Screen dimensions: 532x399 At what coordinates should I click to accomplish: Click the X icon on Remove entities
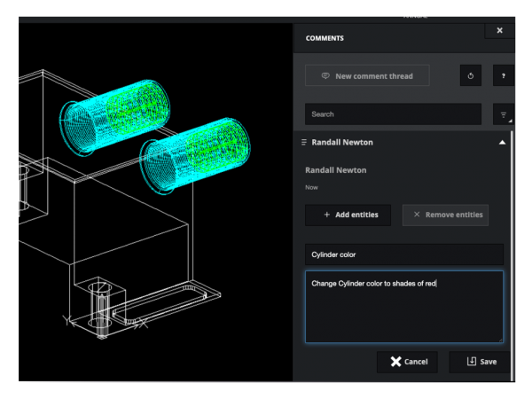point(417,215)
